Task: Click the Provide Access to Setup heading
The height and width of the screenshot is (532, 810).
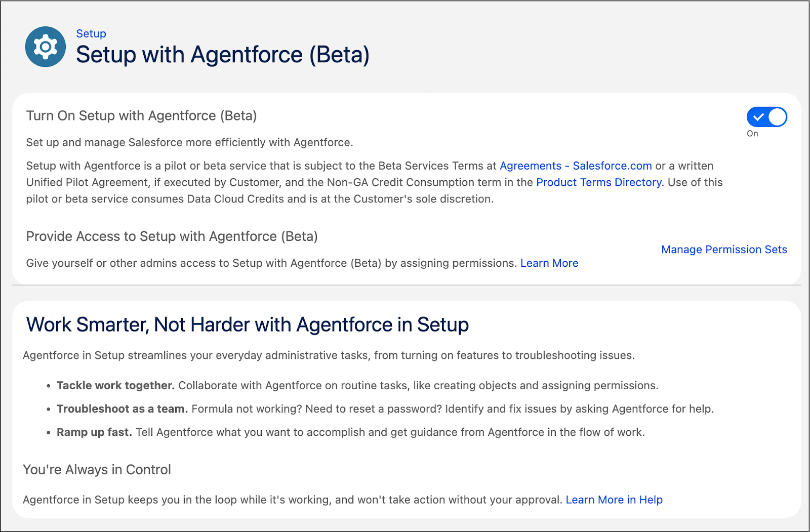Action: (x=172, y=236)
